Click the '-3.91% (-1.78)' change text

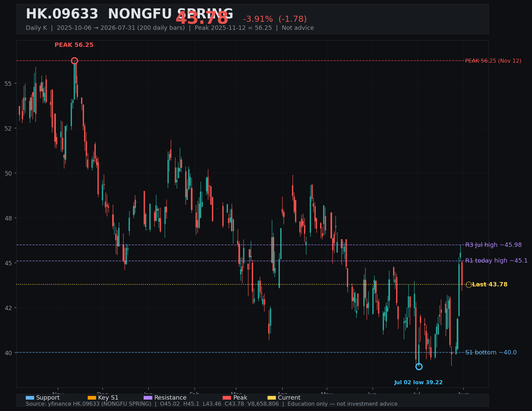275,19
